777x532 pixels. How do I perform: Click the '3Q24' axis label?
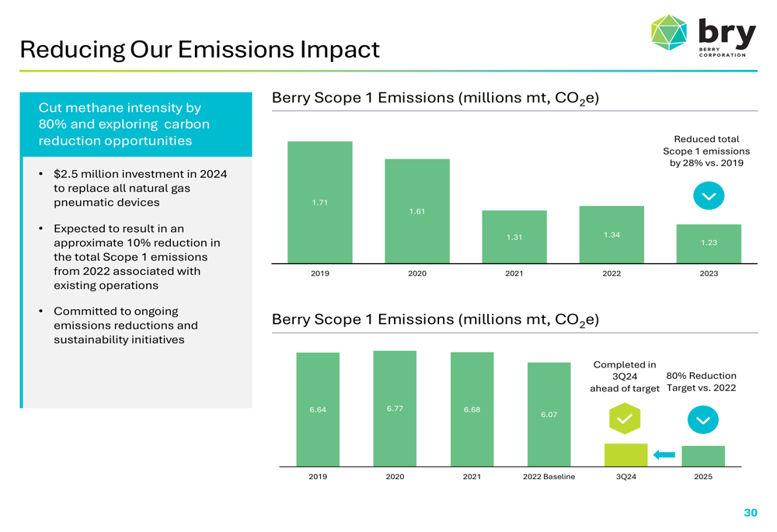[625, 477]
